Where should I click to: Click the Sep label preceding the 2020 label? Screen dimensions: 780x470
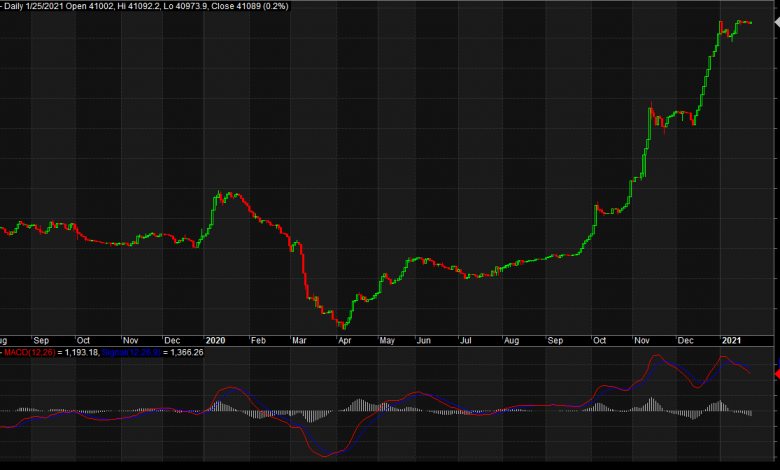[41, 341]
